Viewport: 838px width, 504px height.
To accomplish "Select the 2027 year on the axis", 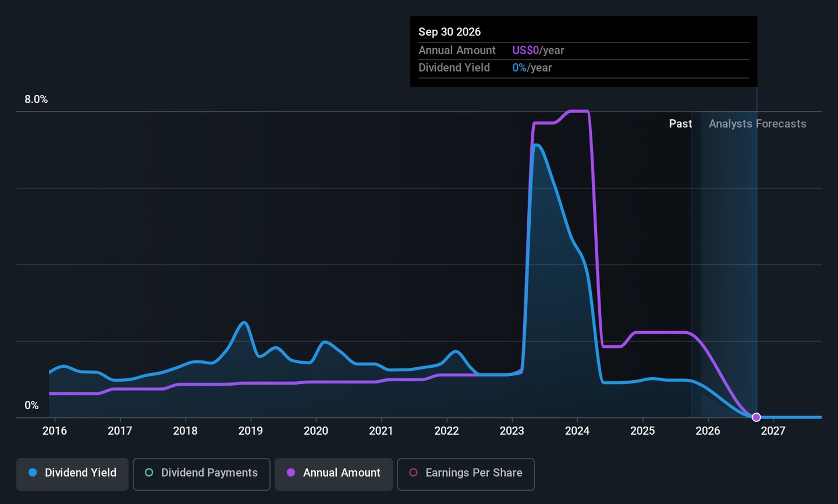I will point(773,431).
